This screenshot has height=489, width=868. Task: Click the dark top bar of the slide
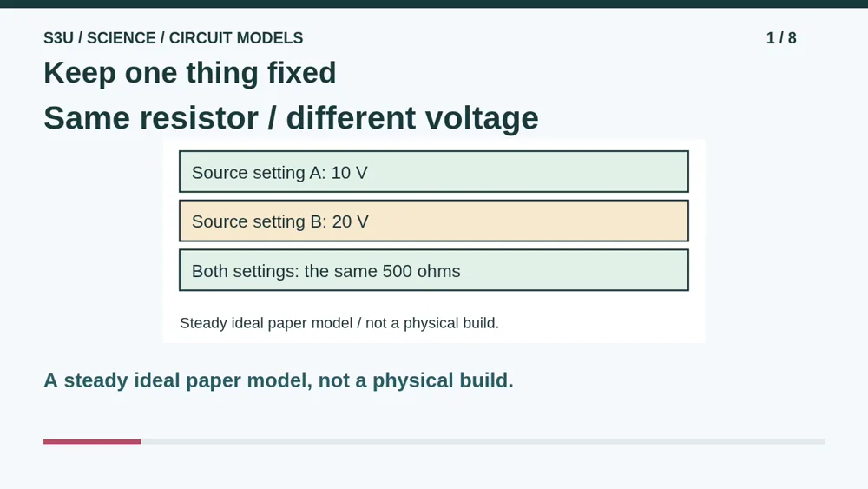point(434,3)
